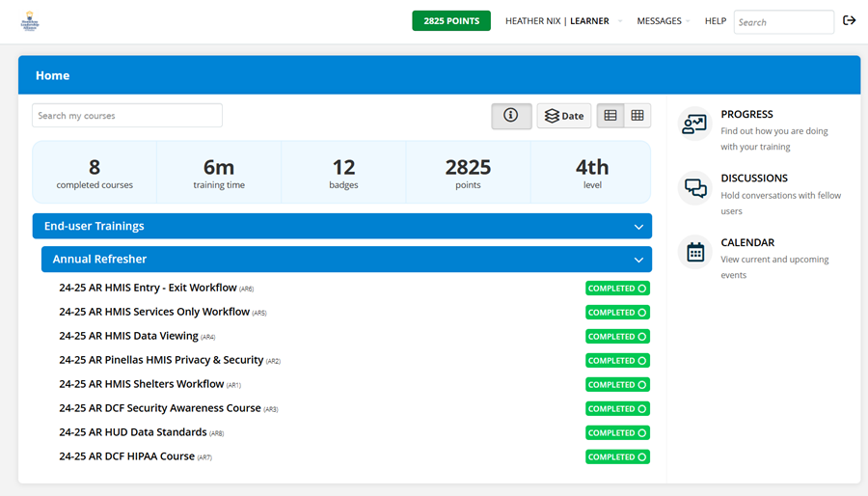Click the 4th level stat tile
Viewport: 868px width, 496px height.
point(592,172)
